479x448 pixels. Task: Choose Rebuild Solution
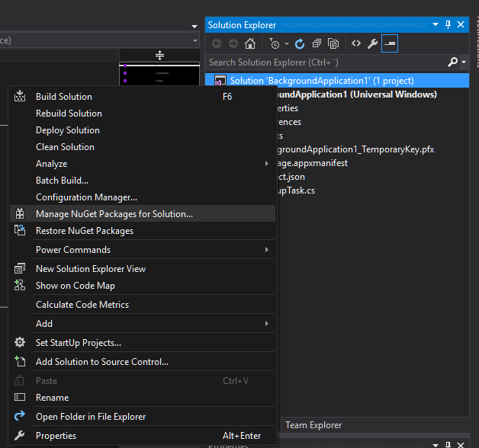143,114
